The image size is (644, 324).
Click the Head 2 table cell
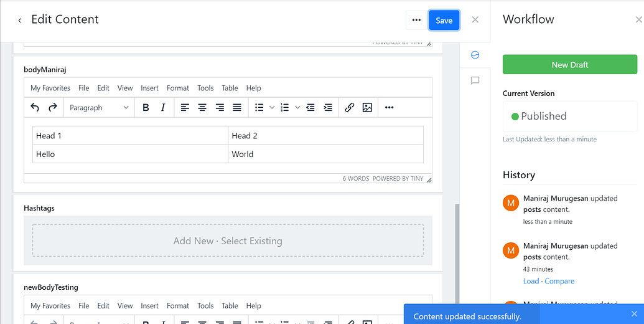pyautogui.click(x=325, y=135)
